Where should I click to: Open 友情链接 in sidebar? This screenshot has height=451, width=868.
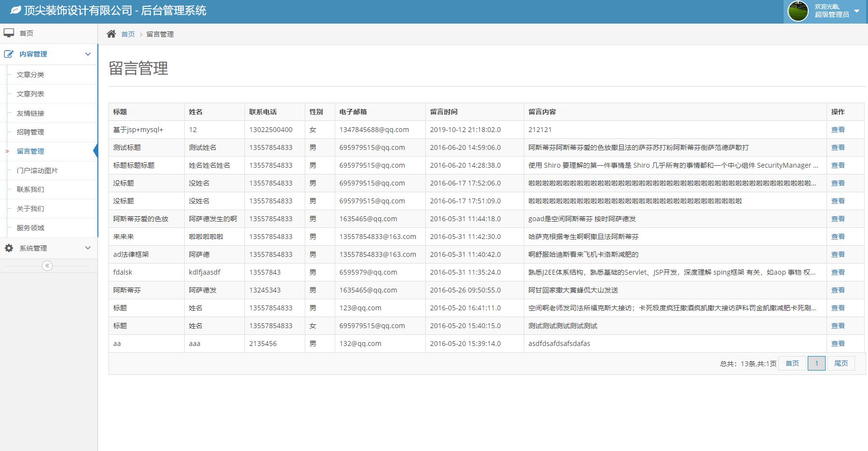(30, 113)
